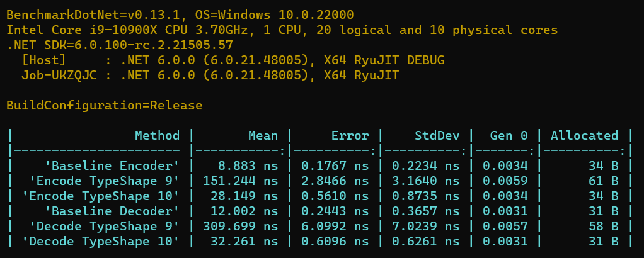Click the Allocated value '61 B'
Viewport: 644px width, 258px height.
coord(603,181)
